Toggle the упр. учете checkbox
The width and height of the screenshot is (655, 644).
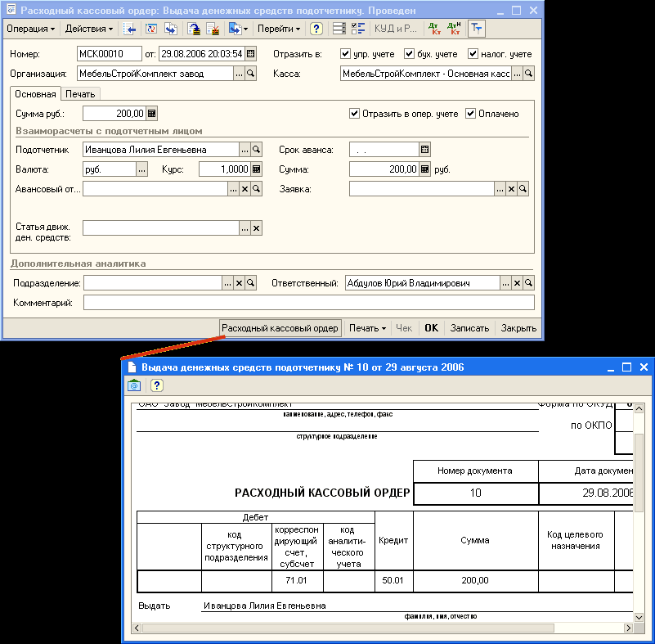point(345,53)
